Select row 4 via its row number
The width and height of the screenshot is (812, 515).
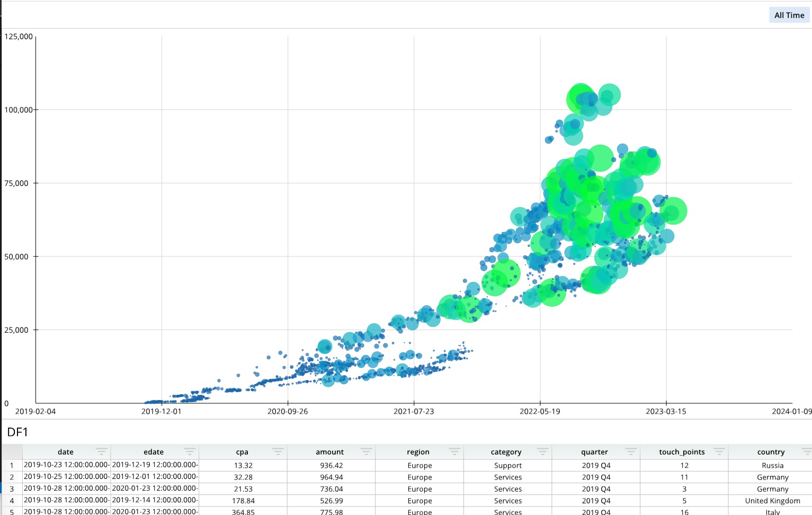coord(12,500)
